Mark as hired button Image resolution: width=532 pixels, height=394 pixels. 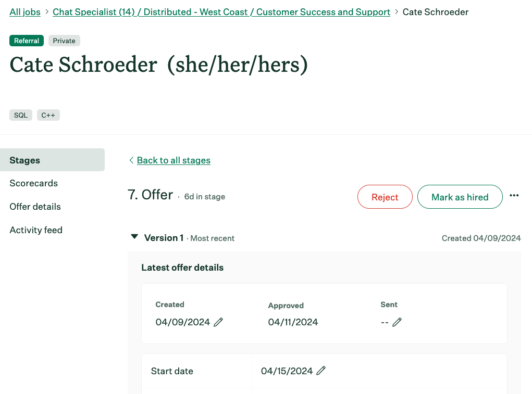pyautogui.click(x=460, y=197)
